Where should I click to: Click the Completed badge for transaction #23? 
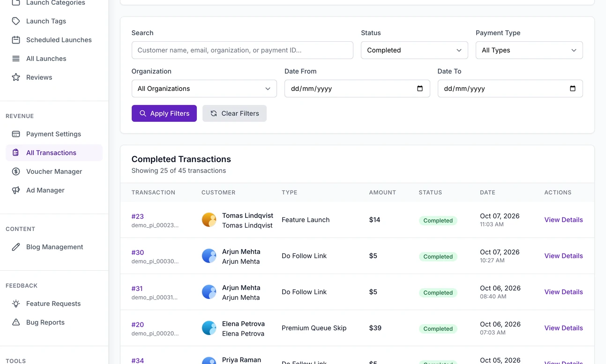tap(438, 220)
